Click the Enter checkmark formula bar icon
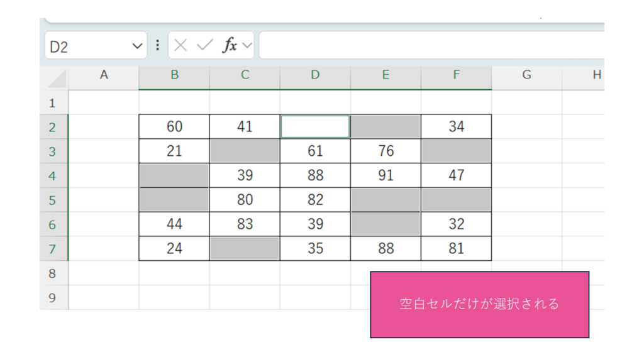Image resolution: width=644 pixels, height=362 pixels. click(204, 46)
